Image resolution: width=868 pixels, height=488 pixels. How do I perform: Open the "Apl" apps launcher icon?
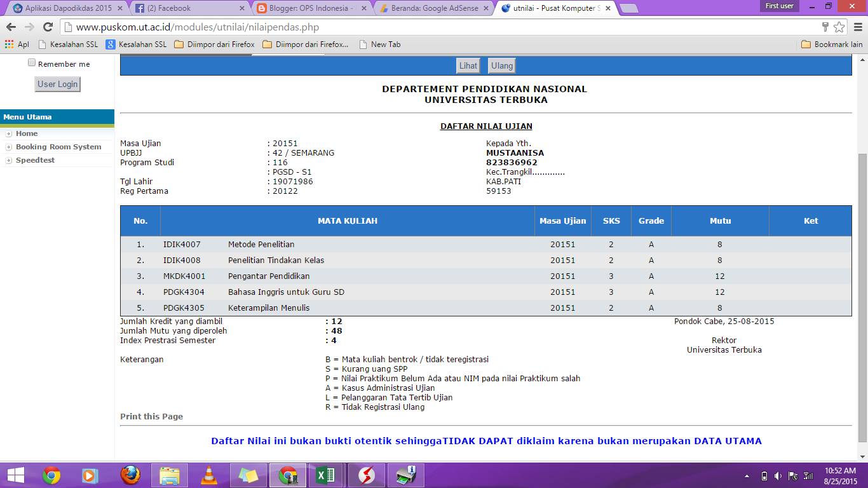tap(8, 44)
